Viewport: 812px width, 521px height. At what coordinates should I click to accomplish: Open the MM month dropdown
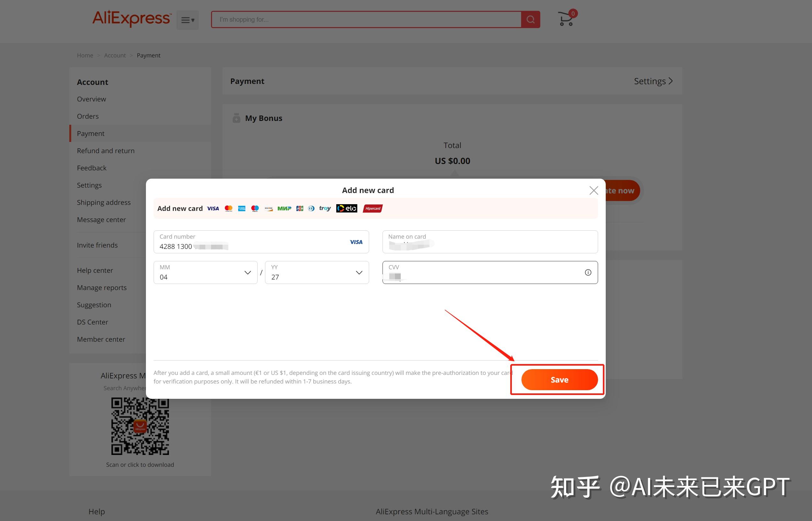[247, 272]
